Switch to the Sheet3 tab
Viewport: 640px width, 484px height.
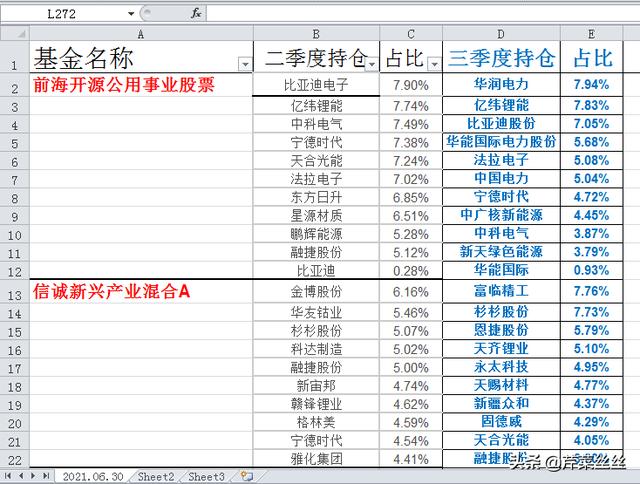[207, 476]
